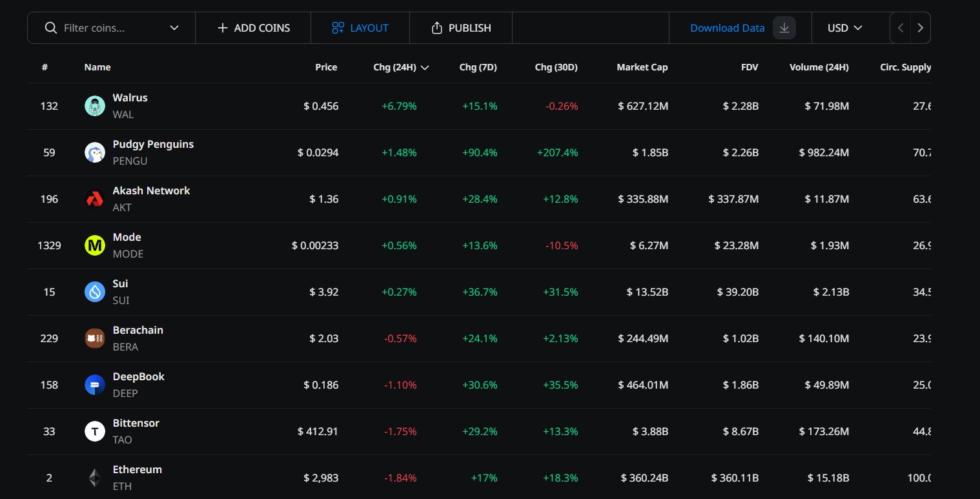This screenshot has height=499, width=980.
Task: Click the left arrow column navigation button
Action: point(901,28)
